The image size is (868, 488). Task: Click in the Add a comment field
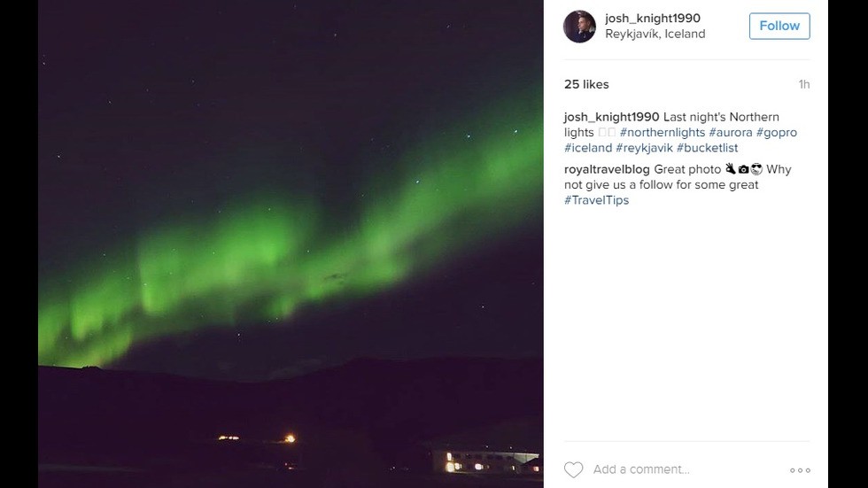(686, 469)
